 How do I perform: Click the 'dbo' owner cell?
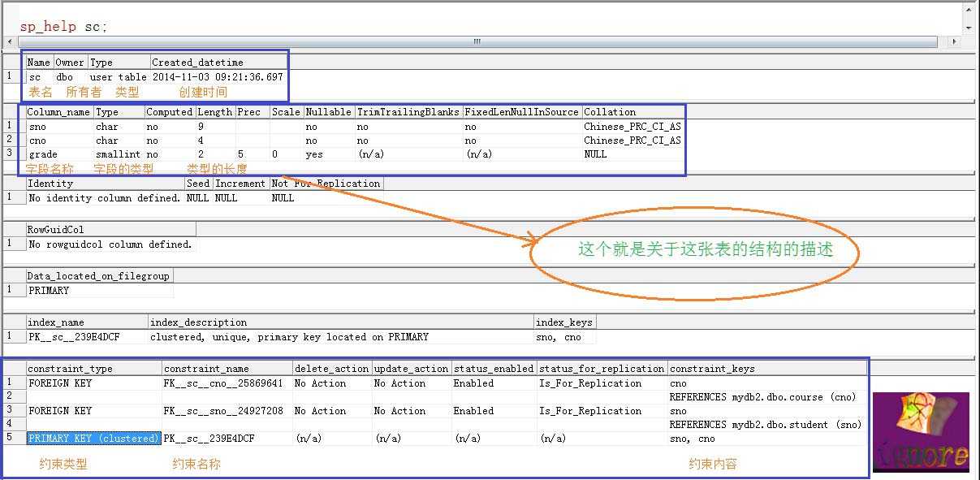[70, 77]
